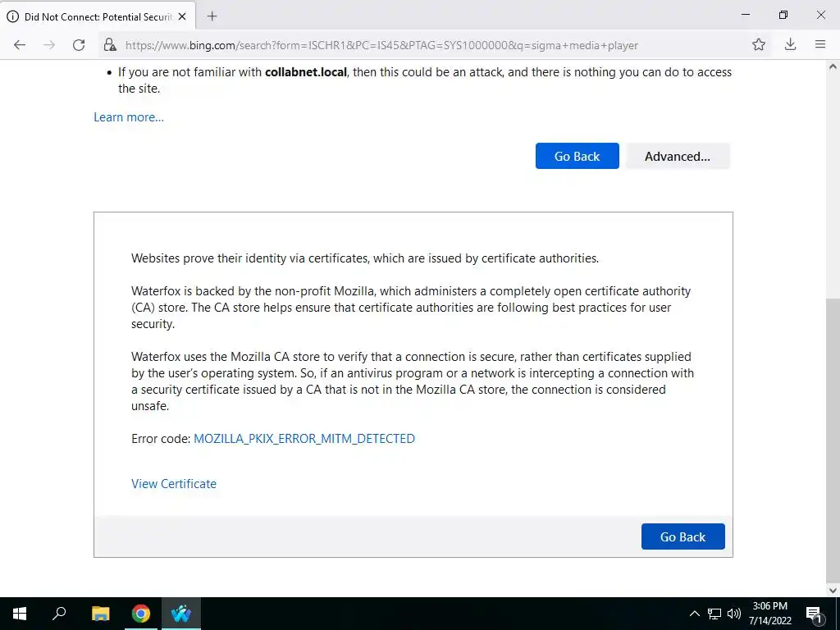
Task: Click the scrollbar down arrow
Action: (x=833, y=591)
